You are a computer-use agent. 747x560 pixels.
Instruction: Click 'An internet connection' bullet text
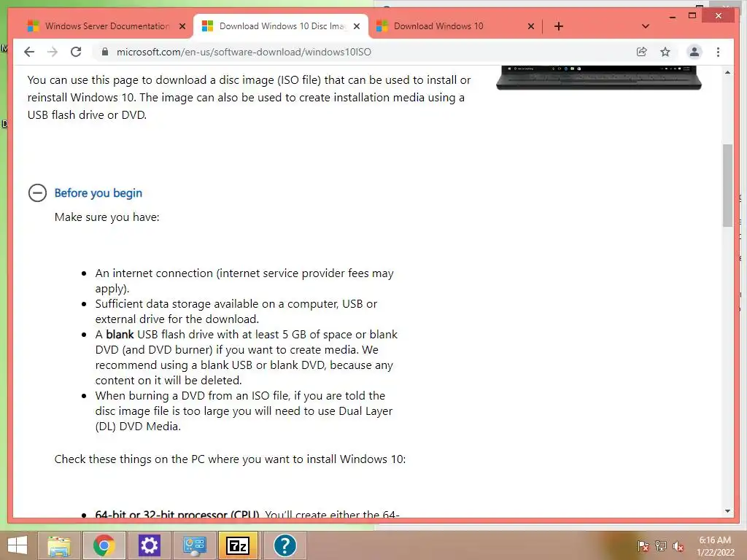(244, 281)
